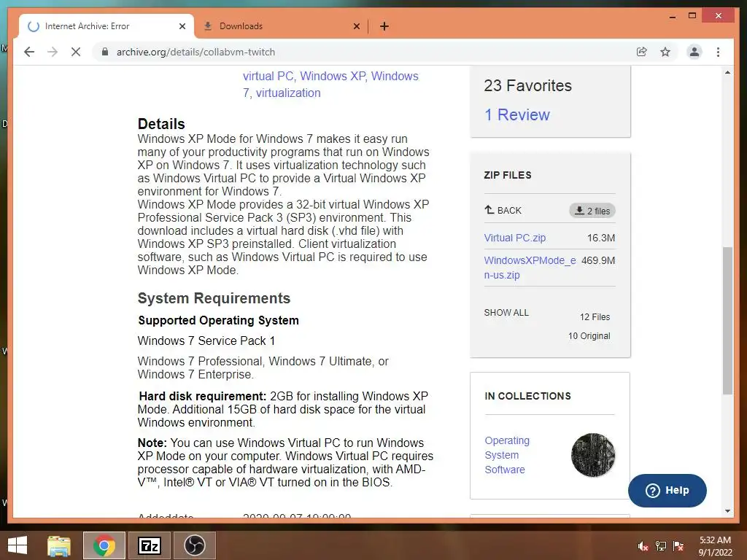
Task: Click the collection thumbnail image
Action: [x=593, y=455]
